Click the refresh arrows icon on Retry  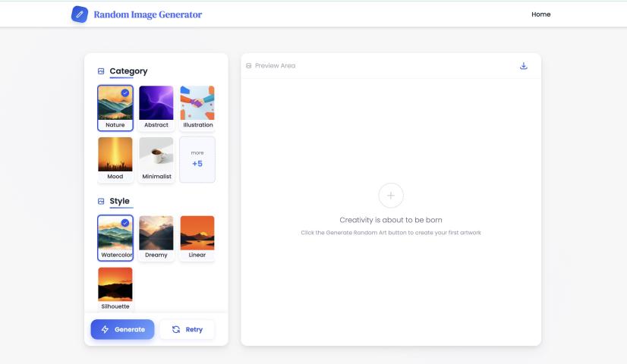click(x=176, y=330)
